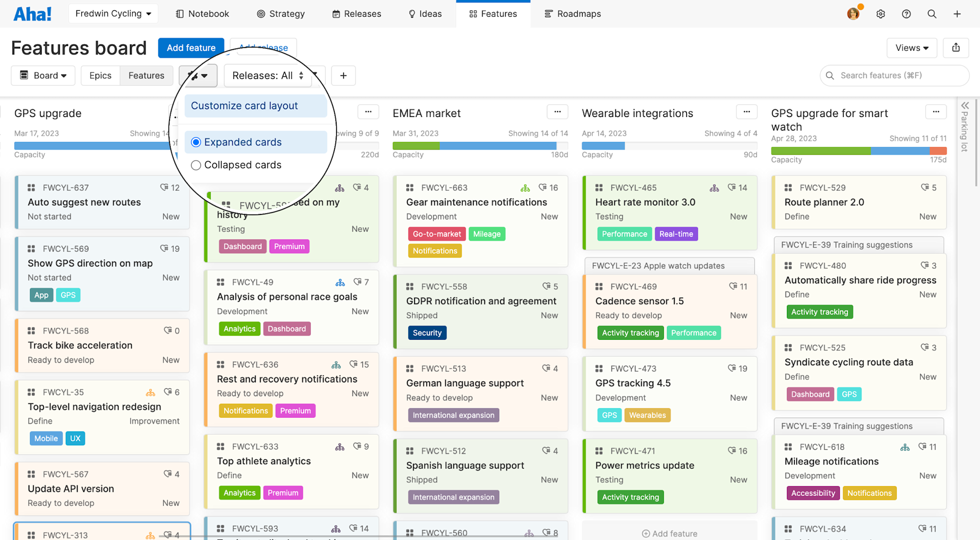Open global search magnifier icon

click(931, 14)
